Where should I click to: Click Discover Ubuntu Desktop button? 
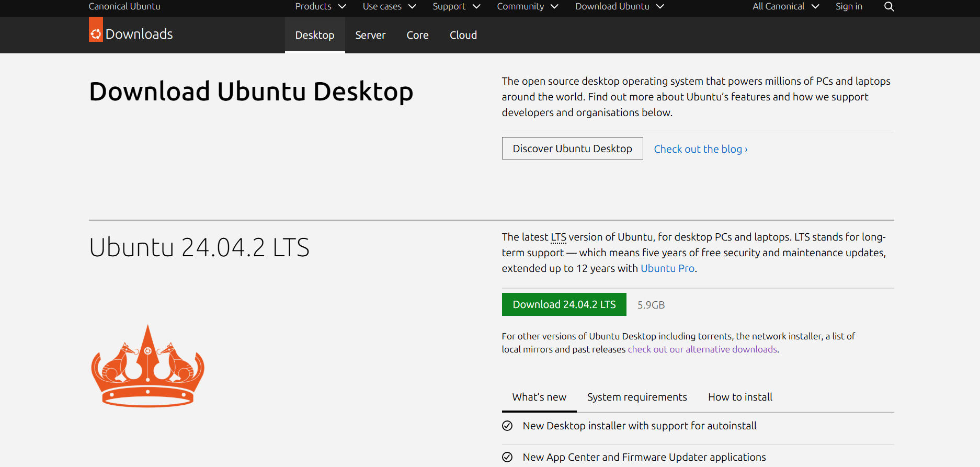coord(573,149)
